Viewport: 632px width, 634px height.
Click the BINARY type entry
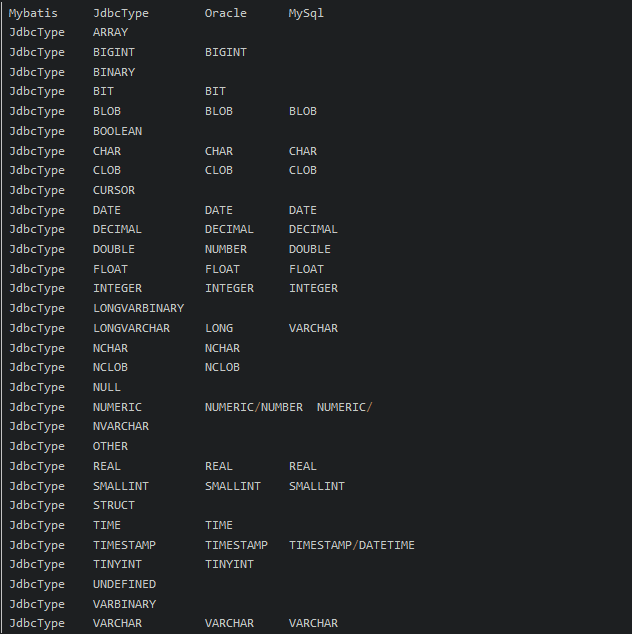(x=114, y=72)
